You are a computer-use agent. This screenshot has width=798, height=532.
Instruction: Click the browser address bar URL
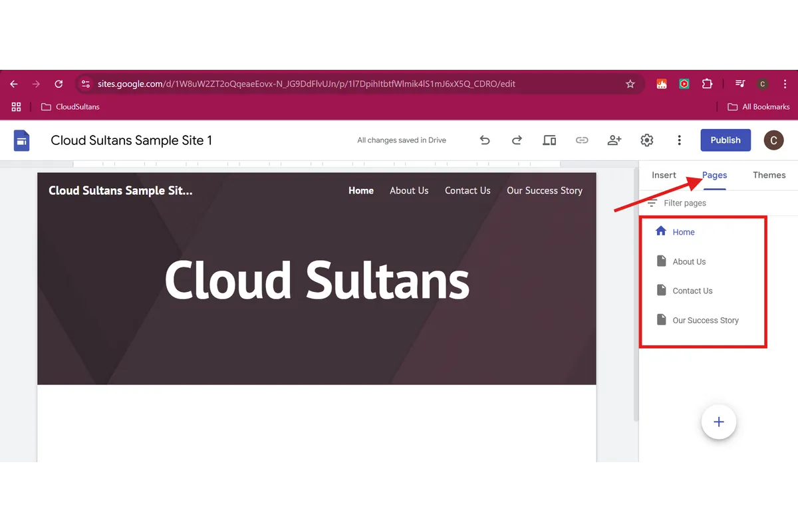click(306, 84)
